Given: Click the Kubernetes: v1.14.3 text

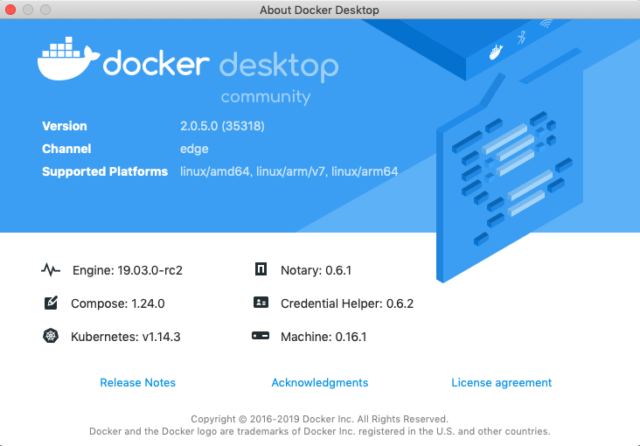Looking at the screenshot, I should 126,337.
